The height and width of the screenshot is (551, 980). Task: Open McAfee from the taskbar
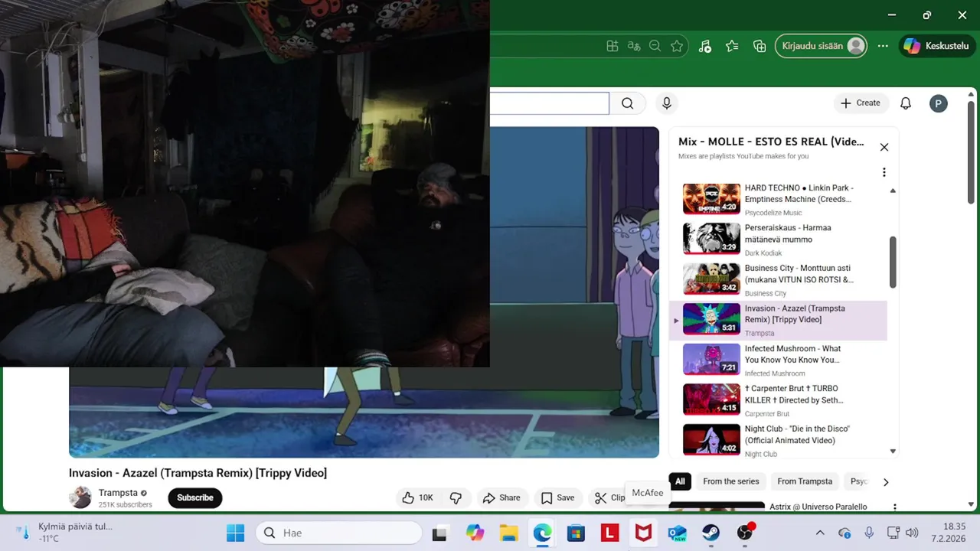[x=643, y=533]
